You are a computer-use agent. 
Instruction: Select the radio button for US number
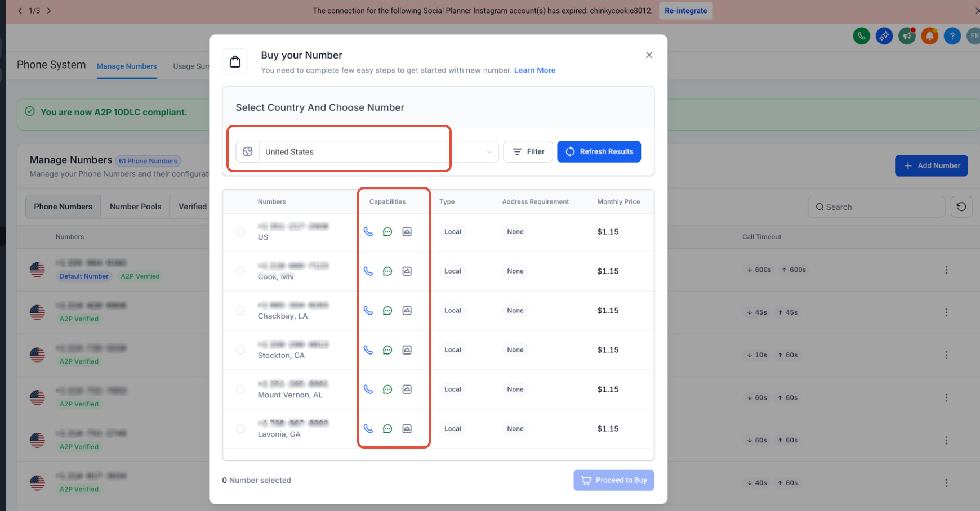point(240,231)
